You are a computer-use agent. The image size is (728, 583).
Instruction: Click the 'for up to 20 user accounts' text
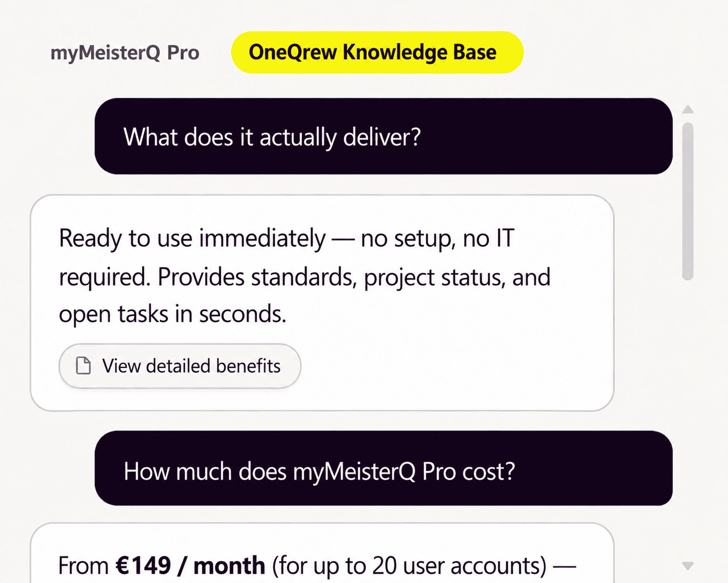pyautogui.click(x=409, y=566)
